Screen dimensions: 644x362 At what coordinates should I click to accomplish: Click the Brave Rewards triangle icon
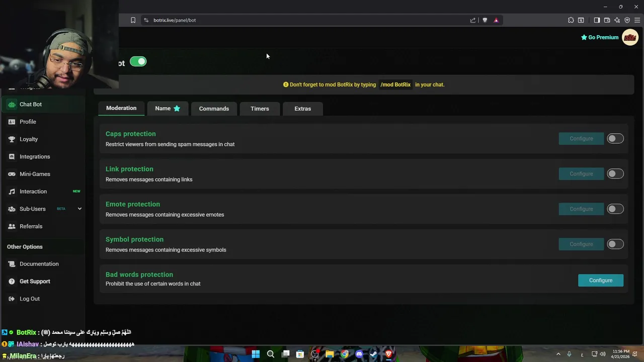(x=496, y=20)
